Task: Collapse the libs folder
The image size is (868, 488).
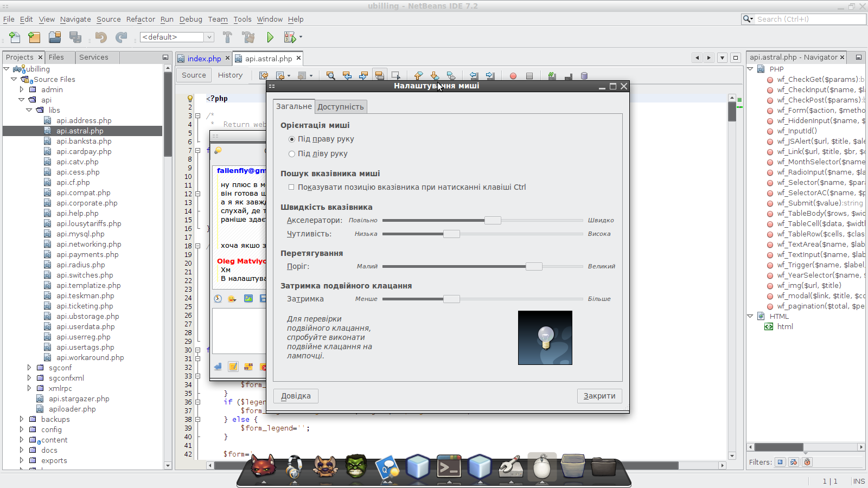Action: 29,110
